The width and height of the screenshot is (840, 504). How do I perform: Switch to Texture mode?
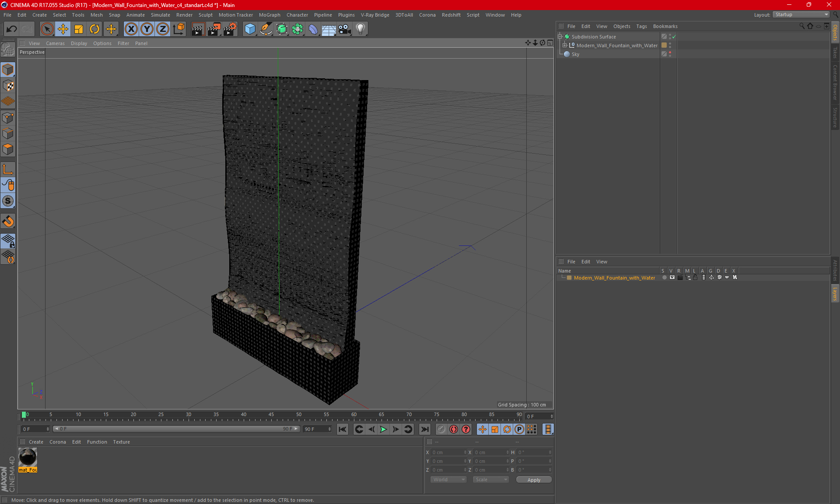pos(8,86)
